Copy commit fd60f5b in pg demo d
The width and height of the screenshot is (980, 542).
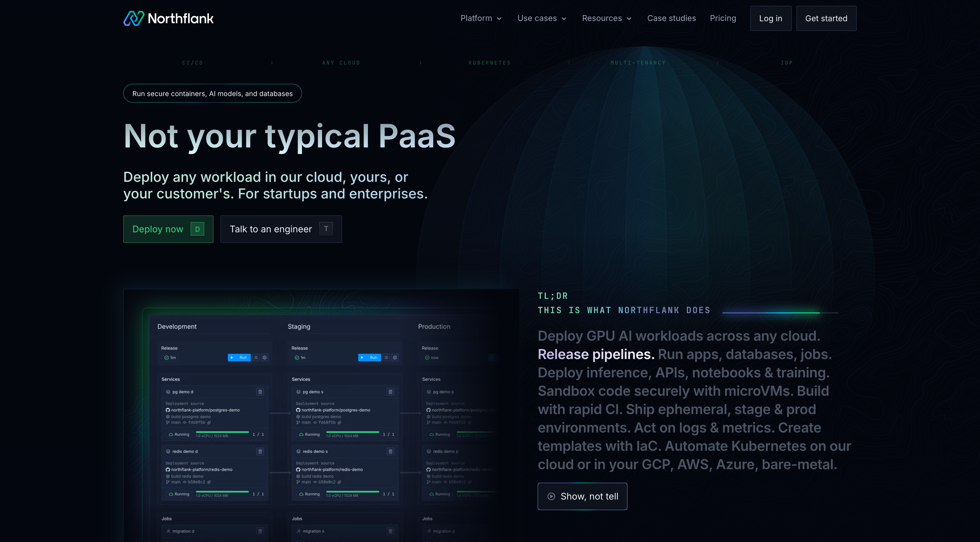click(209, 422)
